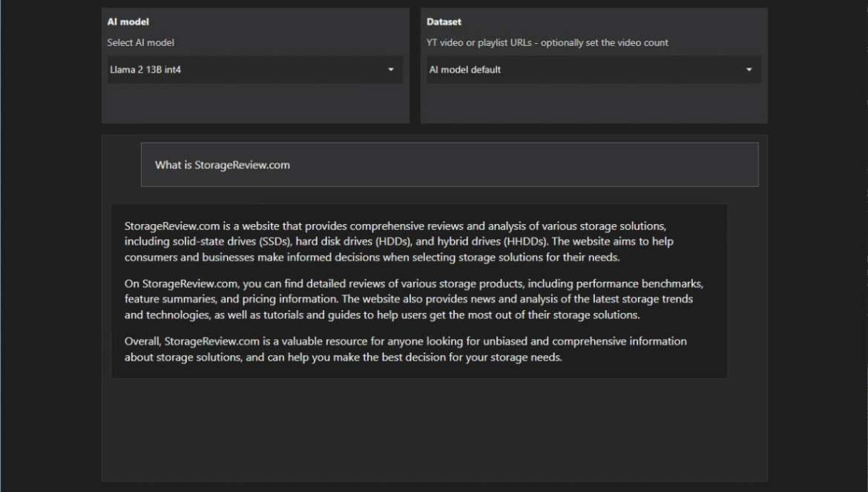Click the Dataset dropdown arrow
This screenshot has width=868, height=492.
[x=749, y=70]
